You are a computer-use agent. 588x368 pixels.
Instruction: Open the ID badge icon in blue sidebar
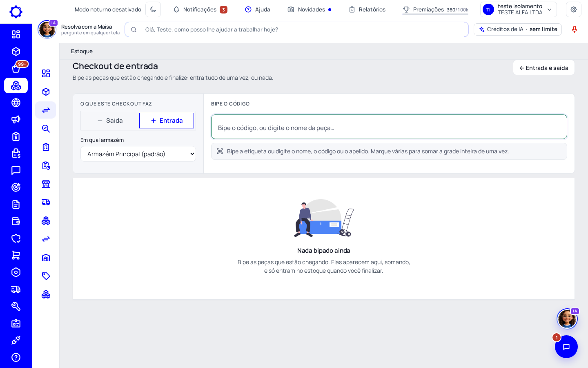tap(16, 323)
